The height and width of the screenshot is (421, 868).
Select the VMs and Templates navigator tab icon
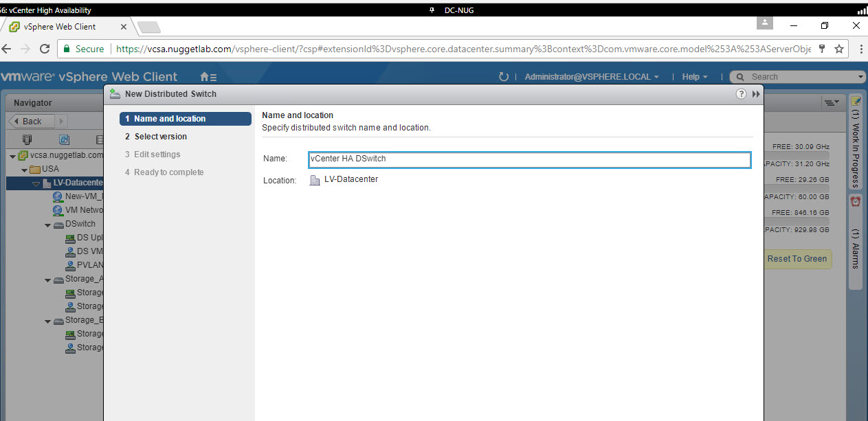[64, 139]
